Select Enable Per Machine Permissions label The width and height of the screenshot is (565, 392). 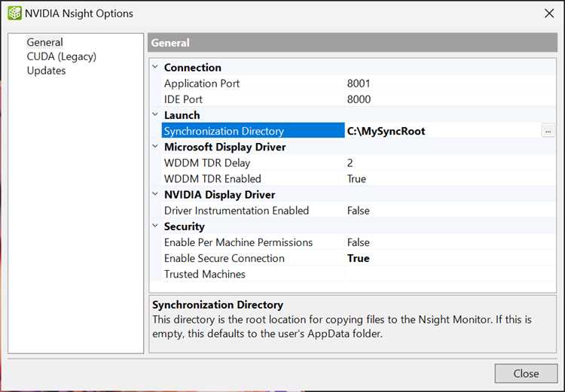point(238,242)
